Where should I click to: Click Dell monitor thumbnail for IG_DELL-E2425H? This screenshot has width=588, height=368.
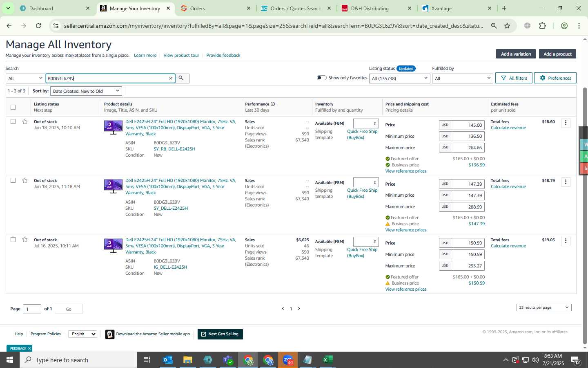point(113,245)
